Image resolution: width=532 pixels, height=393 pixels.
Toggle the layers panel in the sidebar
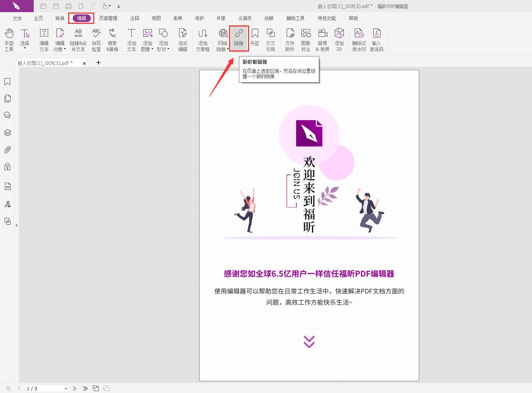[x=7, y=132]
